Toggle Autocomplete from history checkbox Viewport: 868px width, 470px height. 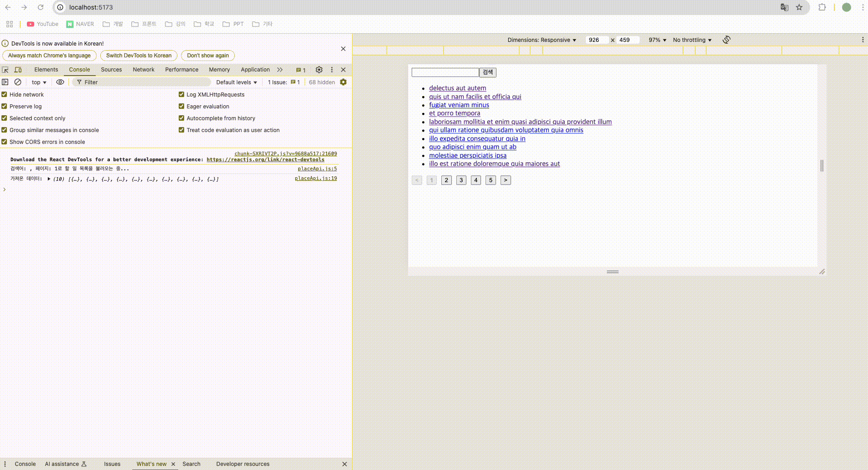tap(181, 118)
